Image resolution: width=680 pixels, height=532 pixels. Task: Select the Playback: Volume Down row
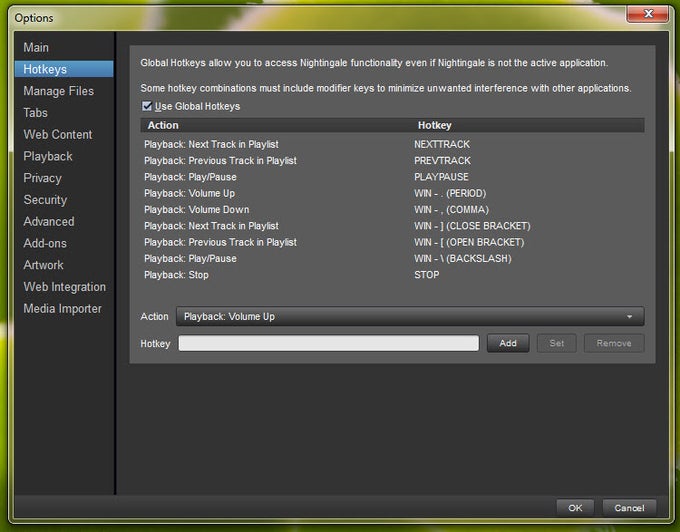(x=392, y=209)
